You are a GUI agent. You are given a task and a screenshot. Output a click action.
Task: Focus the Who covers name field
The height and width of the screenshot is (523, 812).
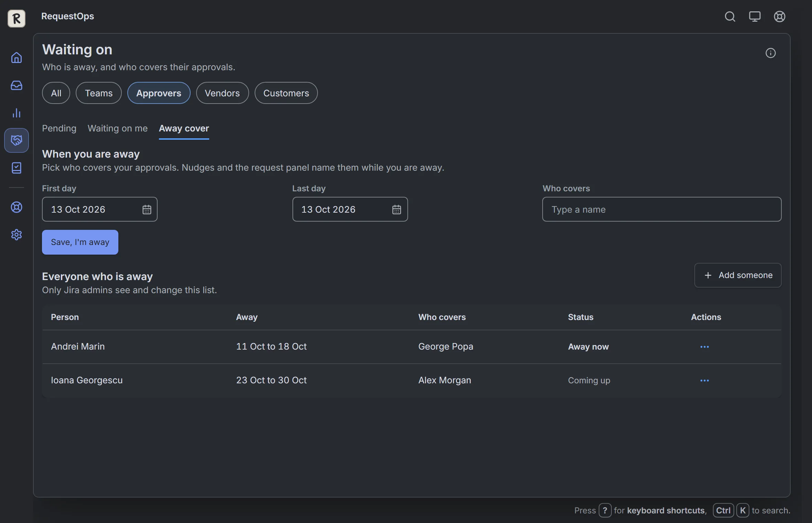pyautogui.click(x=662, y=209)
